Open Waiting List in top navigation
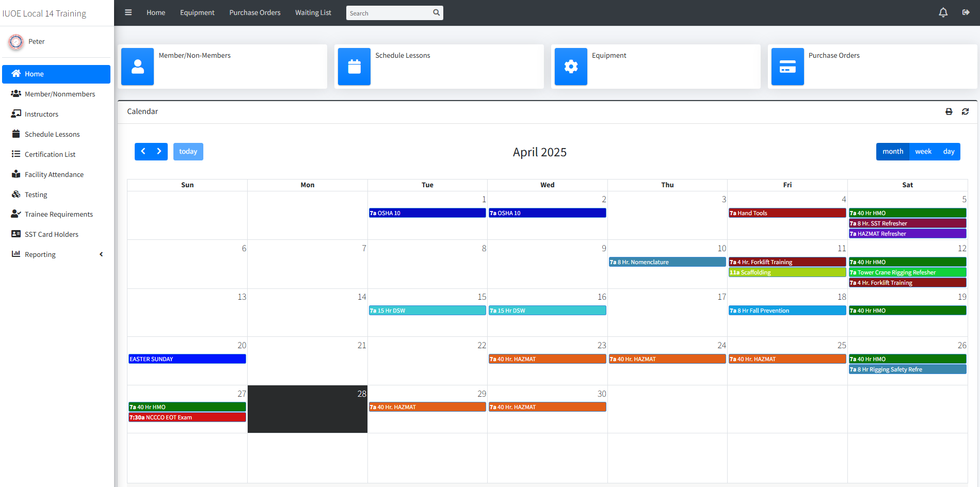The width and height of the screenshot is (980, 487). click(x=313, y=12)
